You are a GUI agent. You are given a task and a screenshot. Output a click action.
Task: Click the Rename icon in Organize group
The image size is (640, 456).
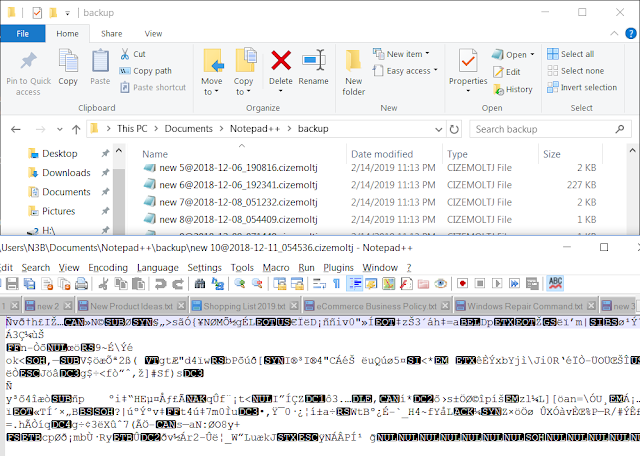313,60
